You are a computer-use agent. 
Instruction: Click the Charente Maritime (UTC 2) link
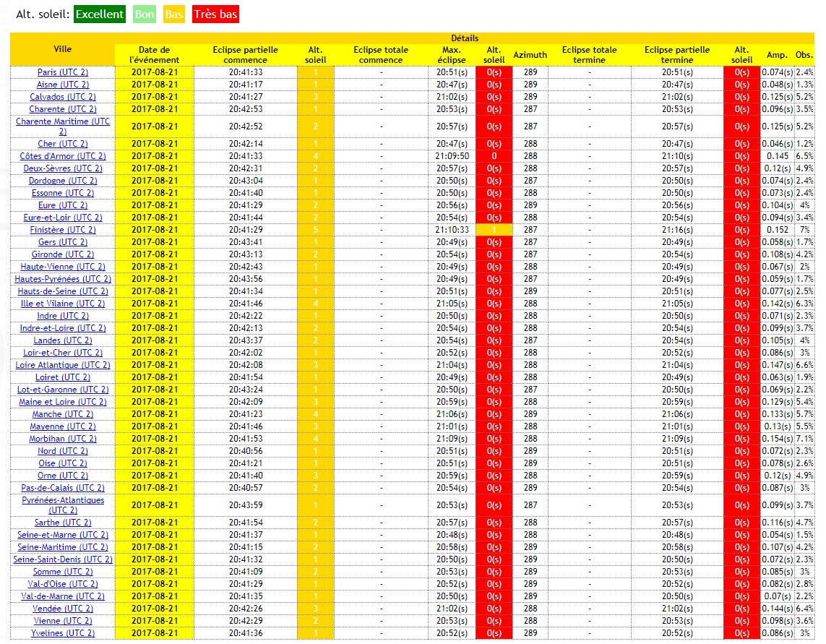coord(63,126)
